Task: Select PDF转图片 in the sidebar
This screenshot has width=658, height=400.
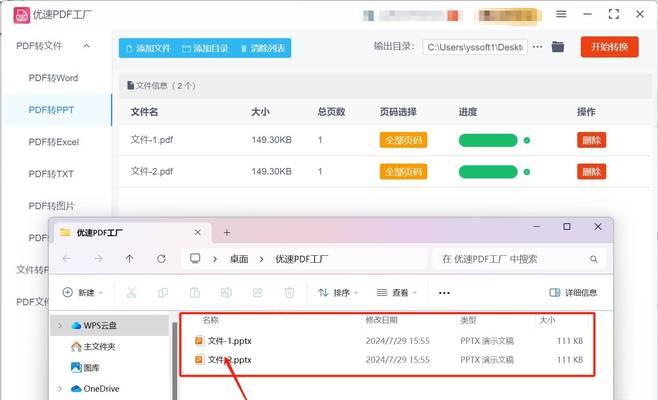Action: pyautogui.click(x=51, y=206)
